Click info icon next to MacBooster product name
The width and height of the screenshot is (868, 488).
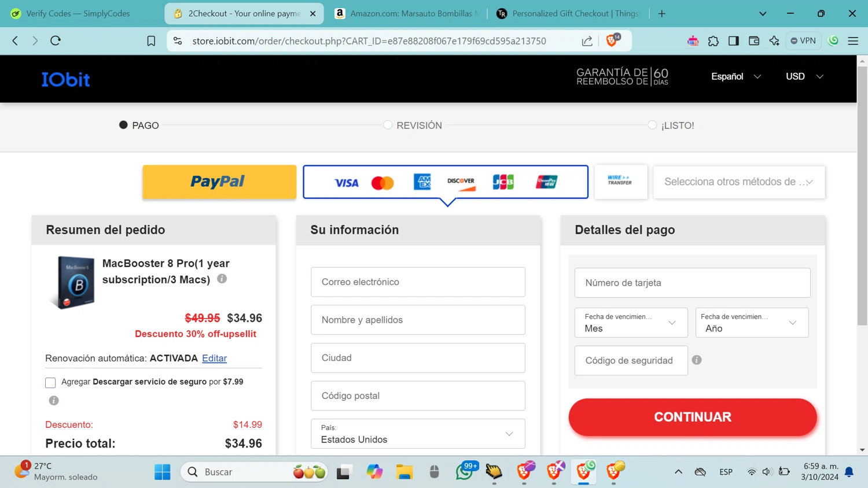pyautogui.click(x=222, y=279)
